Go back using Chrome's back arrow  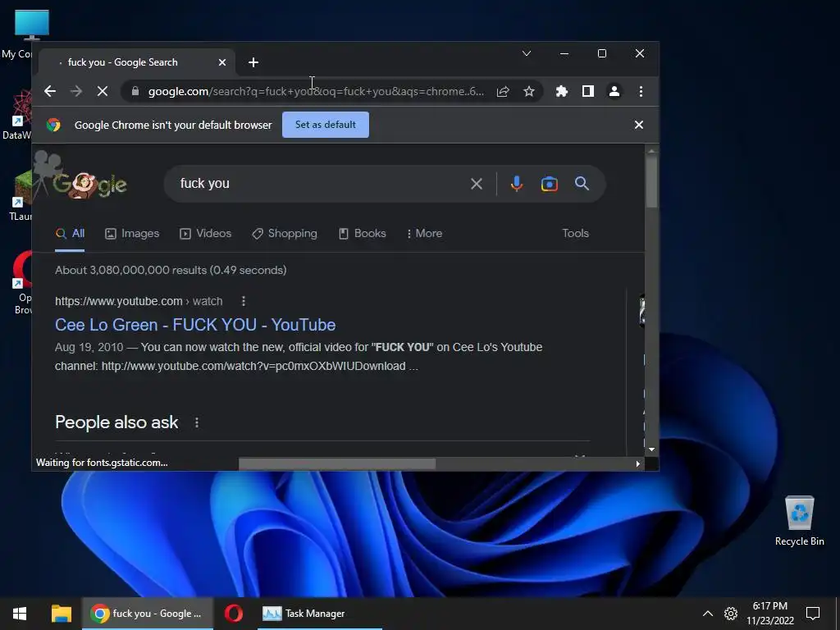tap(50, 91)
